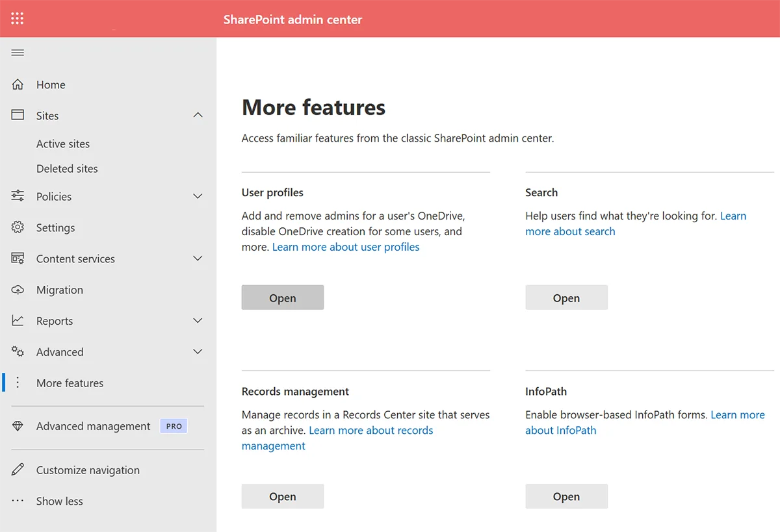Click the Reports chart icon
This screenshot has height=532, width=780.
click(16, 320)
